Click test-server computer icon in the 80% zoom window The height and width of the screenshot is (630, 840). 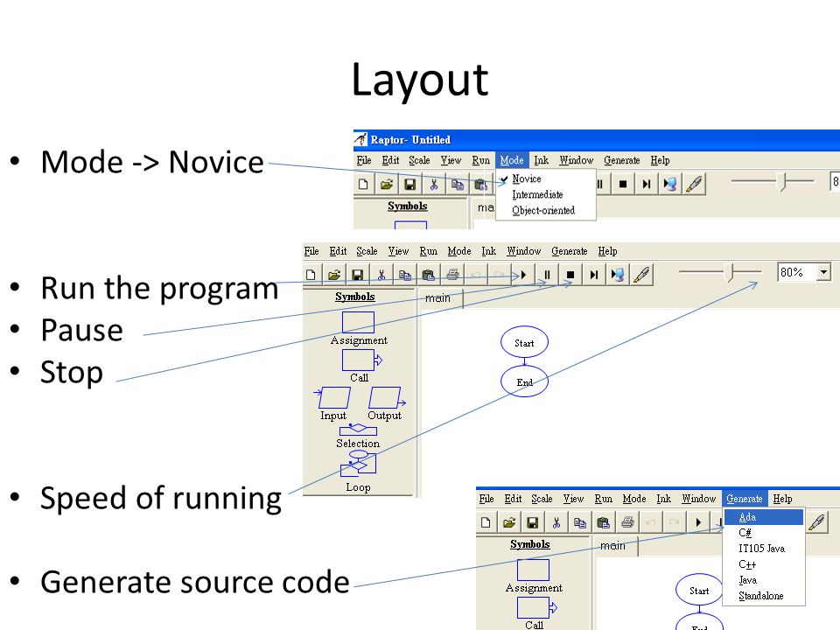617,275
